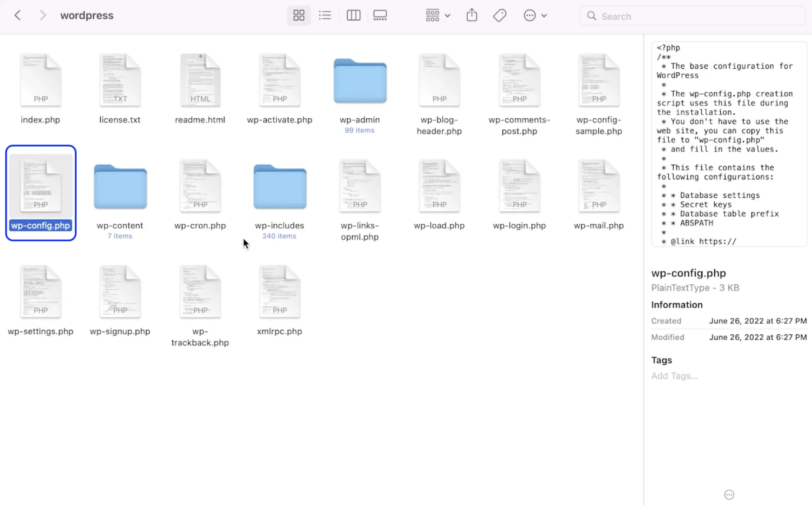Click the Tags heading
This screenshot has width=812, height=505.
coord(662,360)
